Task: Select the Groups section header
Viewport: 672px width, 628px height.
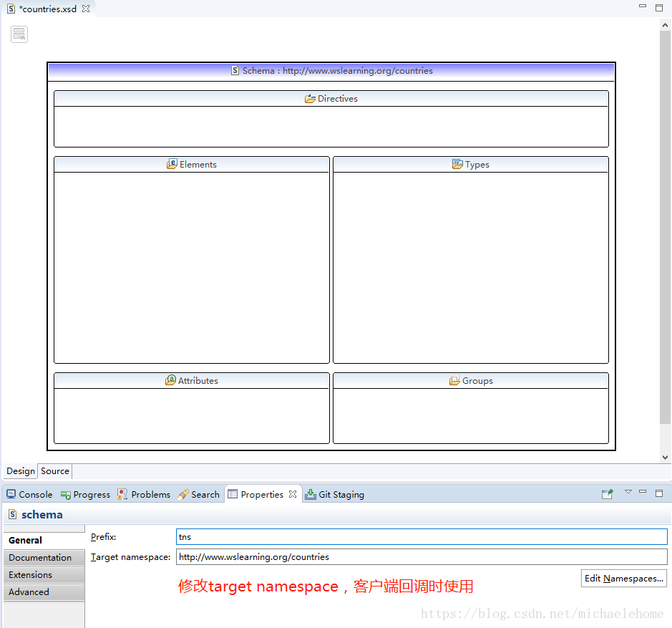Action: [471, 381]
